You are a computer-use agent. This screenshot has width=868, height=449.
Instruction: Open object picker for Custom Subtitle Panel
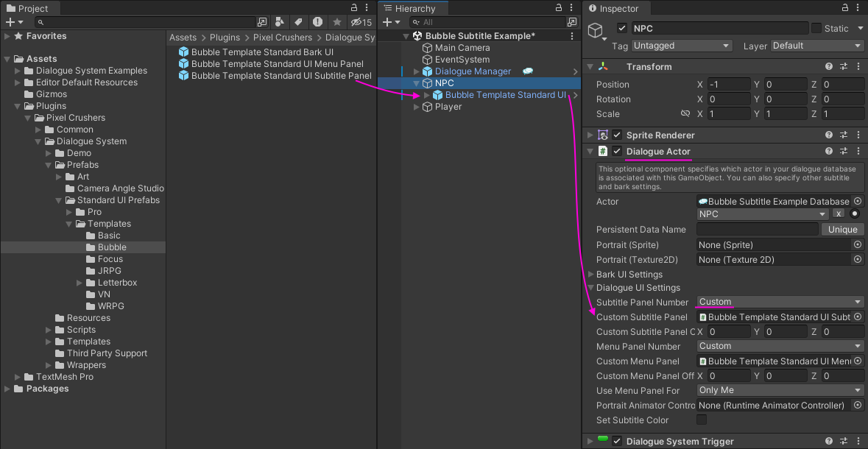tap(858, 317)
